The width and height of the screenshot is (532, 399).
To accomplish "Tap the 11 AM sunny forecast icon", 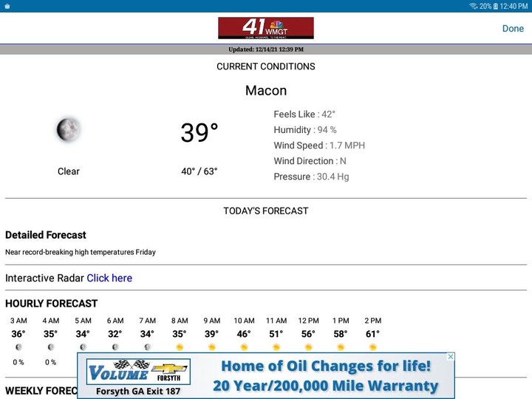I will (276, 347).
